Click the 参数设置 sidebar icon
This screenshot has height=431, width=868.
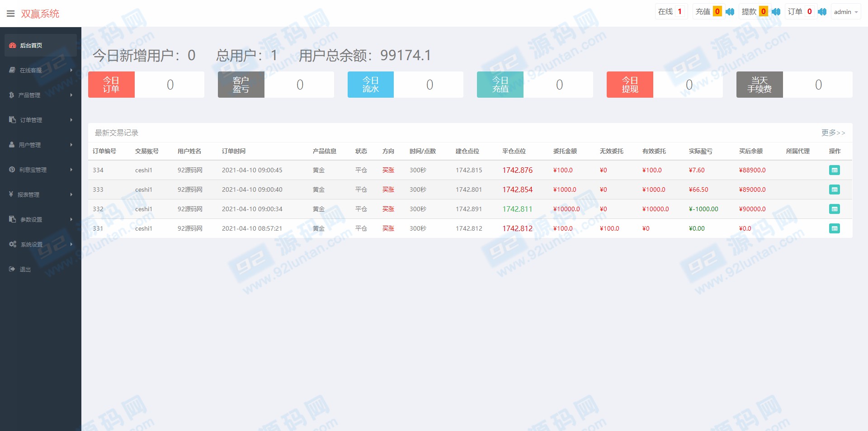[x=12, y=219]
